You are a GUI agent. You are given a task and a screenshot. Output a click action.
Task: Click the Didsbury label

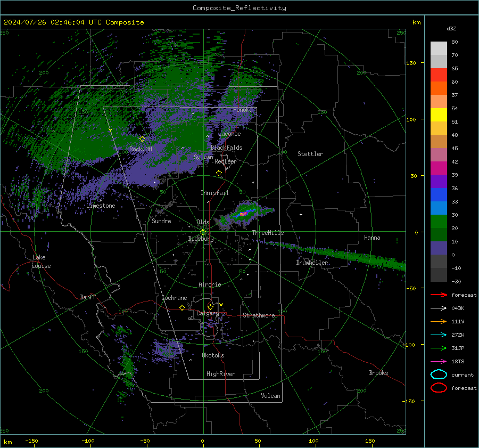click(201, 239)
